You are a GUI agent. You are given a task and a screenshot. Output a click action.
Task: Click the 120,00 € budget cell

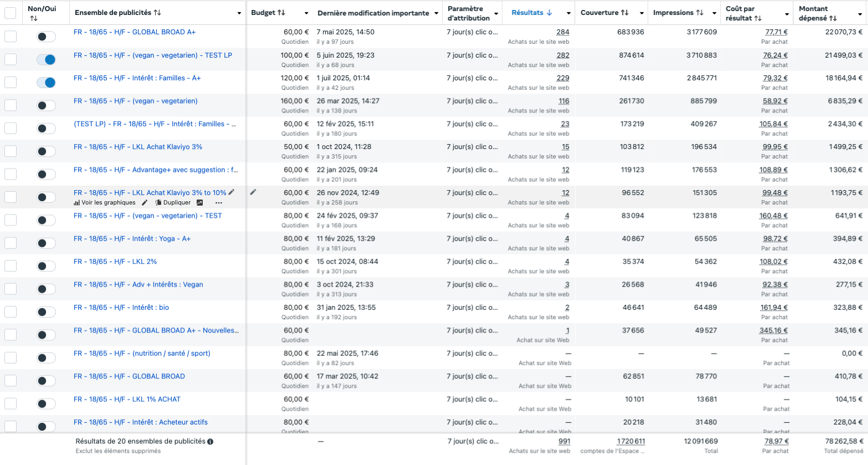(x=295, y=78)
